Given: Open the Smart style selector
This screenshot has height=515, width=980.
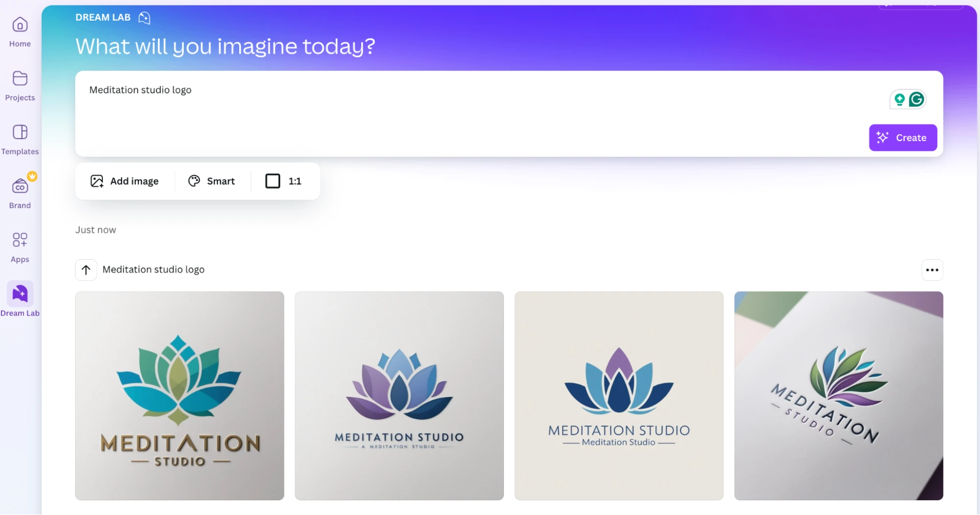Looking at the screenshot, I should [x=212, y=181].
